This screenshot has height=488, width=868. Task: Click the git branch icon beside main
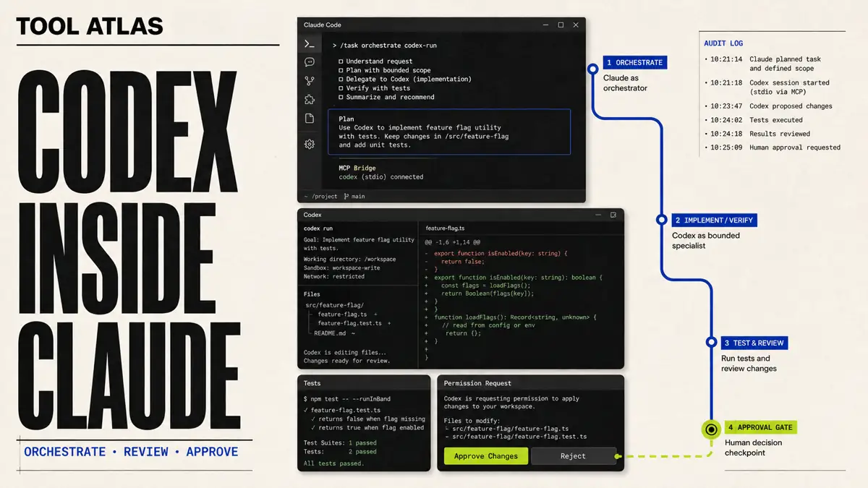(346, 196)
